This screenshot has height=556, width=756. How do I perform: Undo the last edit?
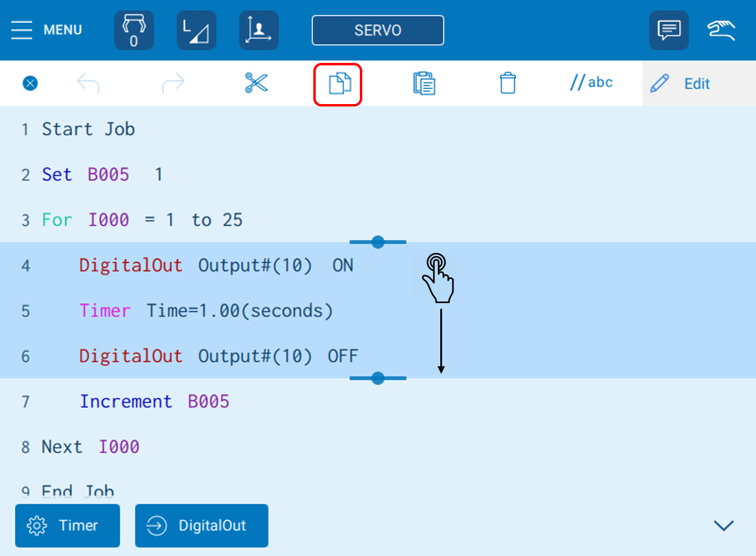[88, 83]
